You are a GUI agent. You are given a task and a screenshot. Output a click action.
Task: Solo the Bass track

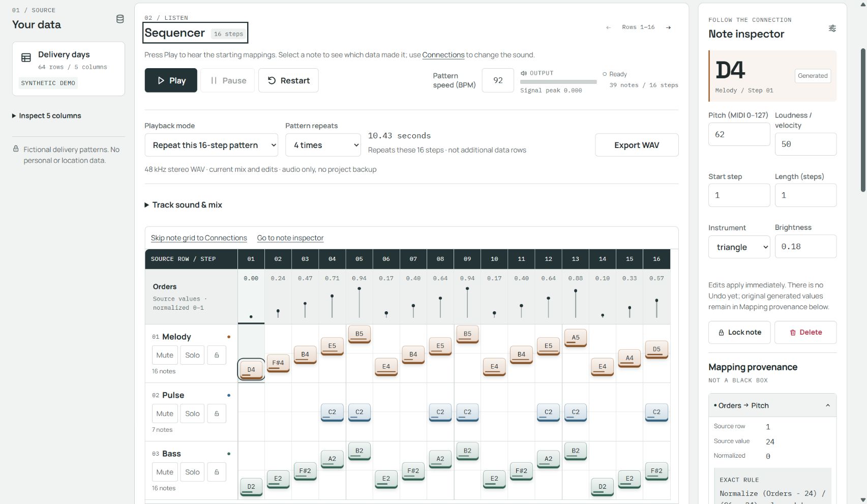point(192,472)
